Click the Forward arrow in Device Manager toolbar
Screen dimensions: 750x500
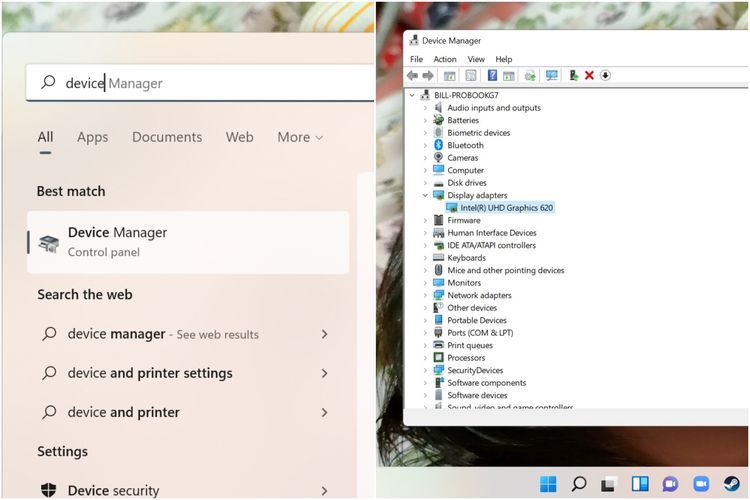coord(428,75)
